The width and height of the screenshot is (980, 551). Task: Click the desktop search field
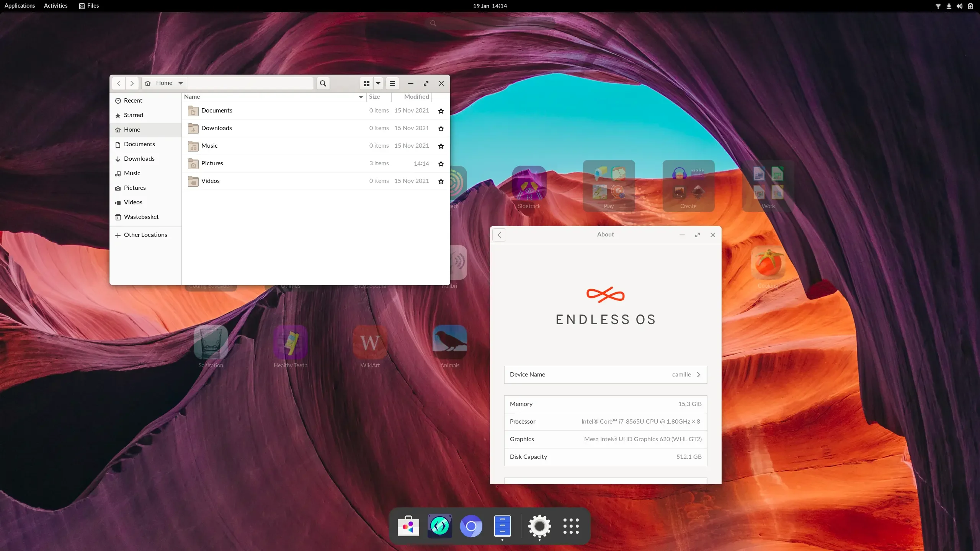(x=490, y=23)
